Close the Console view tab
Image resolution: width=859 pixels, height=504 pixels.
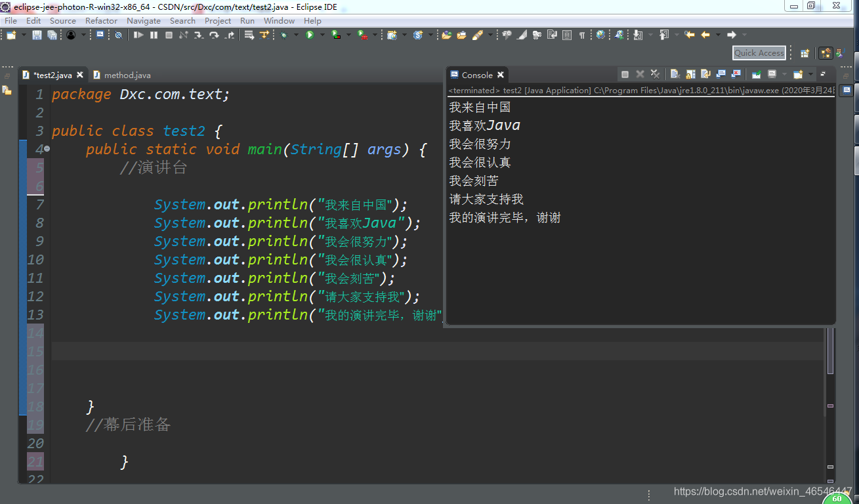click(x=501, y=75)
